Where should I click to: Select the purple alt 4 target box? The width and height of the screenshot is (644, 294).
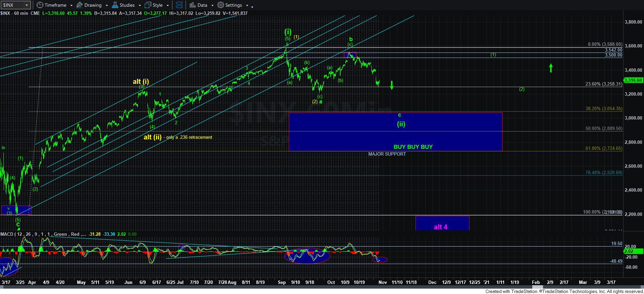(442, 223)
